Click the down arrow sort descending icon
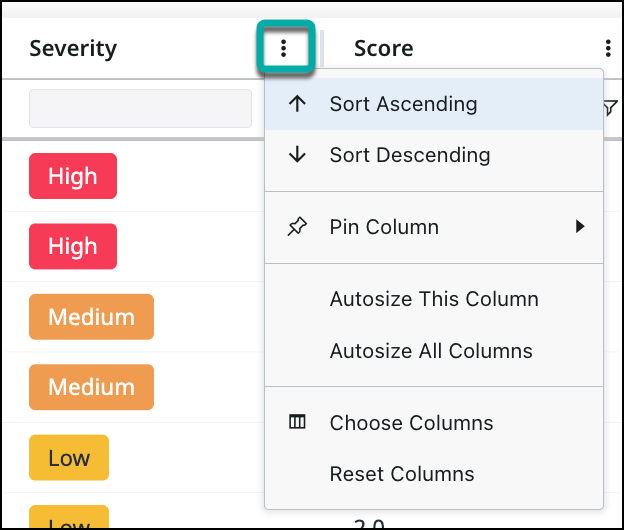624x530 pixels. (x=297, y=155)
